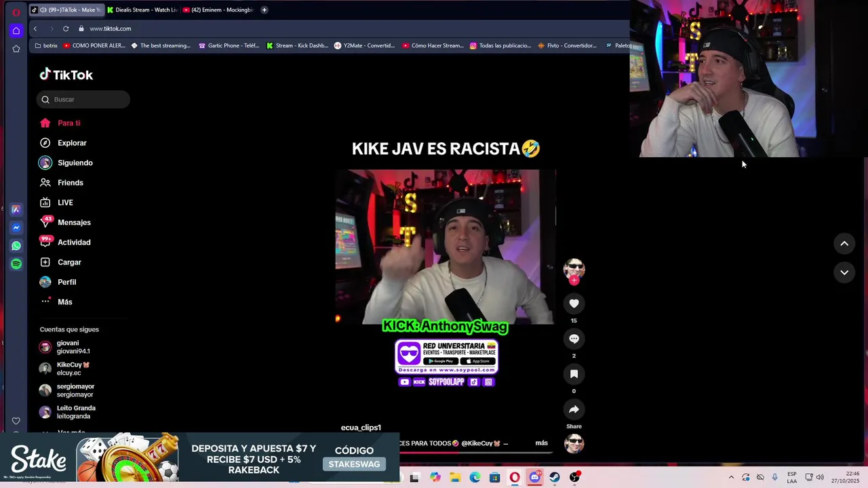This screenshot has height=488, width=868.
Task: Open the sound disc avatar
Action: click(574, 444)
